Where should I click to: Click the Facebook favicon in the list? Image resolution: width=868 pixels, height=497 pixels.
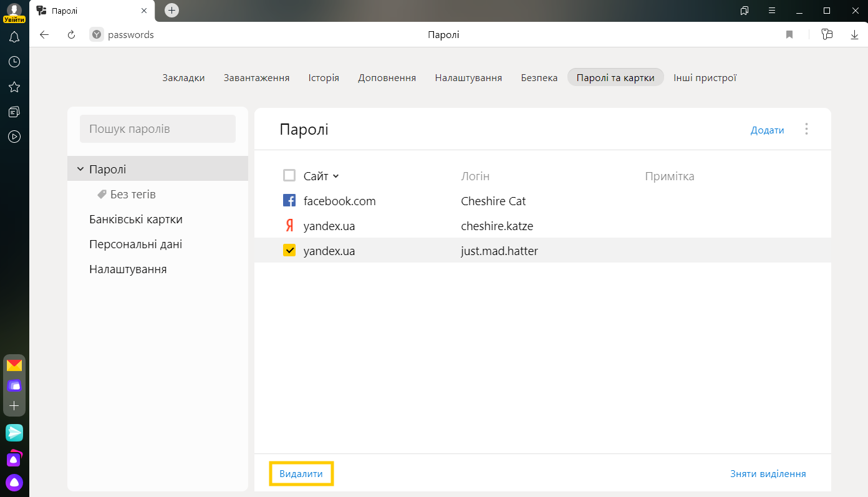289,201
